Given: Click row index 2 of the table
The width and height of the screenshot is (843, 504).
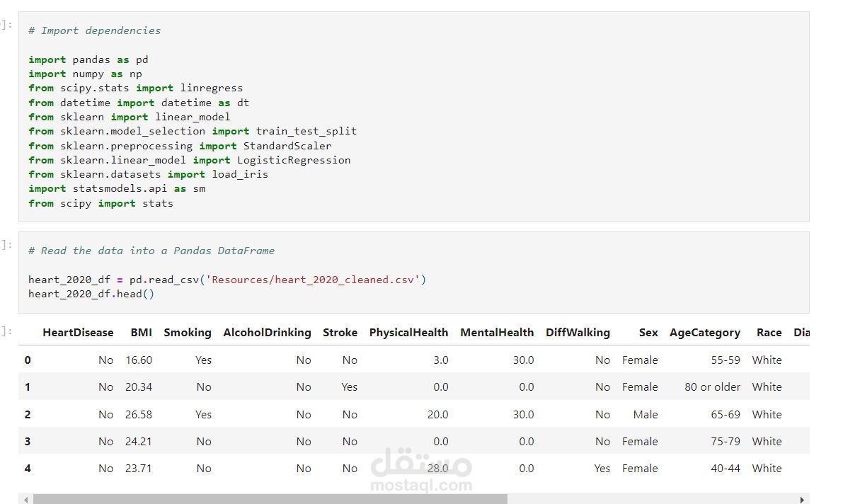Looking at the screenshot, I should tap(28, 414).
